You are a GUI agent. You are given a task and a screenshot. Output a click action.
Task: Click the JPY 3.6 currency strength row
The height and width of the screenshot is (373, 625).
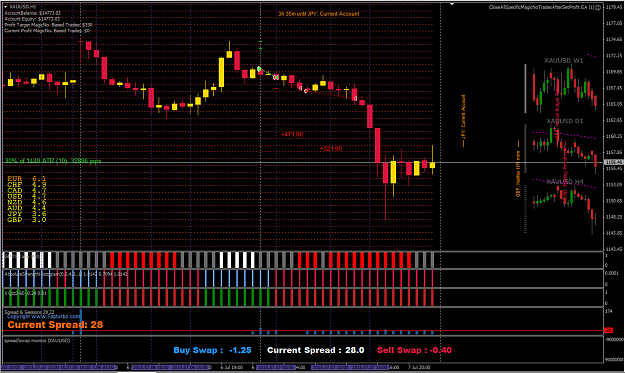click(x=26, y=214)
